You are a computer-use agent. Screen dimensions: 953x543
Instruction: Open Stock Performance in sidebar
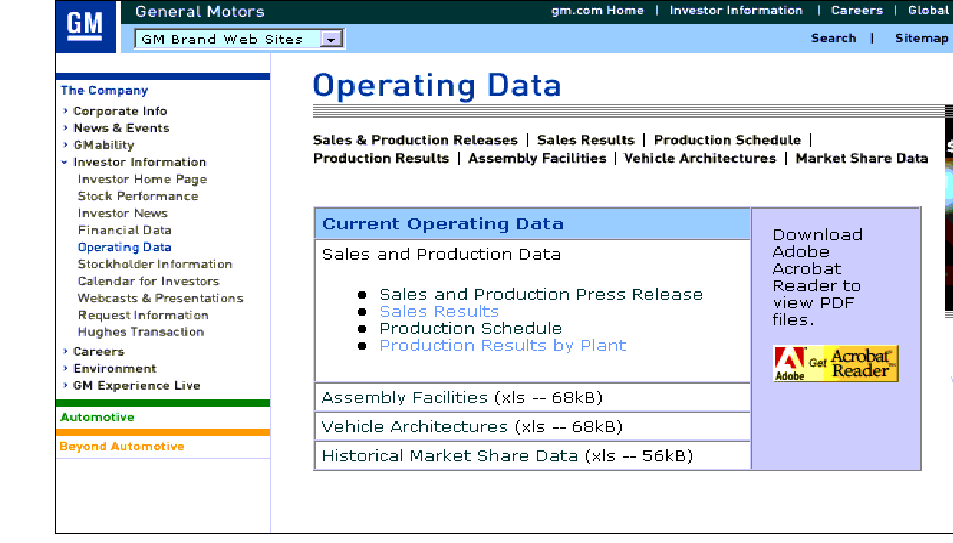pyautogui.click(x=138, y=196)
